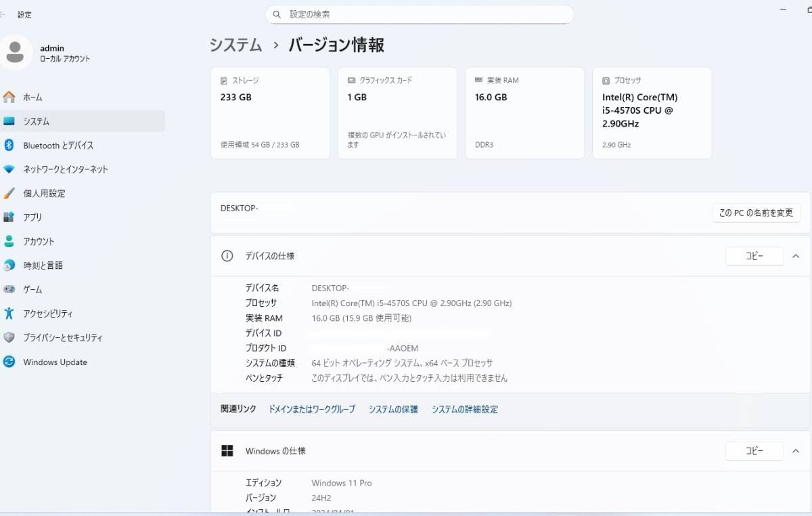Screen dimensions: 812x516
Task: Open Windows Update settings page
Action: 83,362
